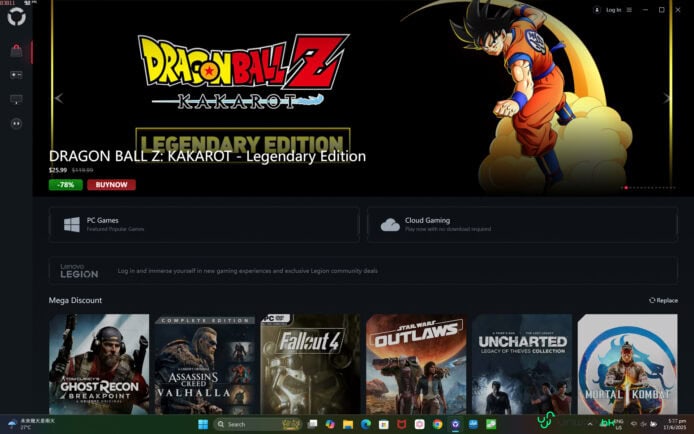Click the taskbar Search box

click(258, 425)
